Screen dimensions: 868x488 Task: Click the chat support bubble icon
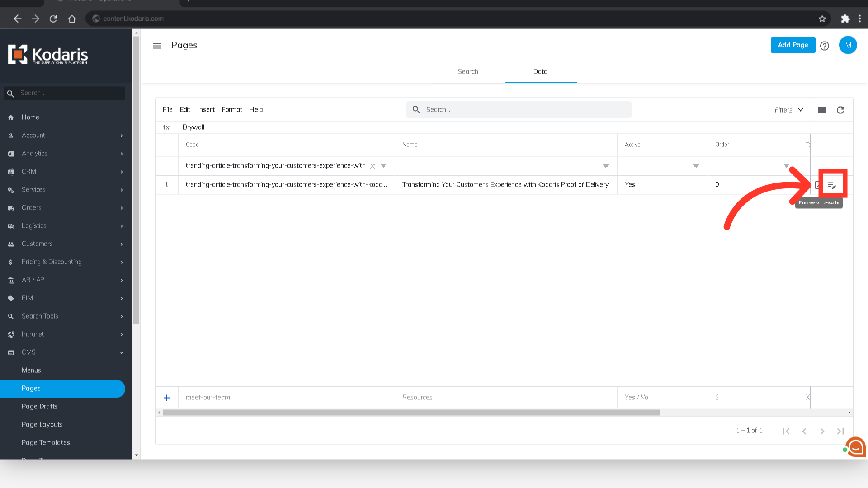pyautogui.click(x=855, y=447)
